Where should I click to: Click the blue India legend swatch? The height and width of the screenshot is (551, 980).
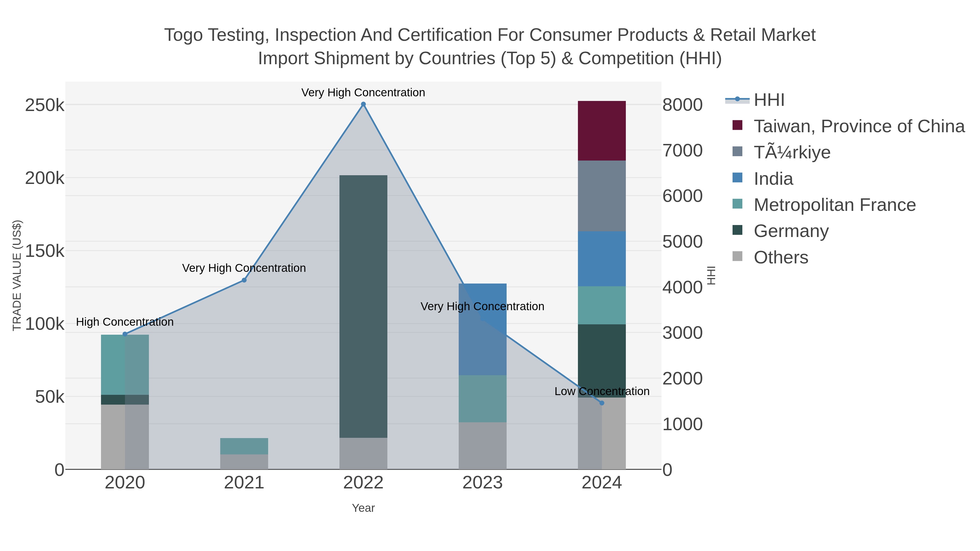pyautogui.click(x=737, y=178)
